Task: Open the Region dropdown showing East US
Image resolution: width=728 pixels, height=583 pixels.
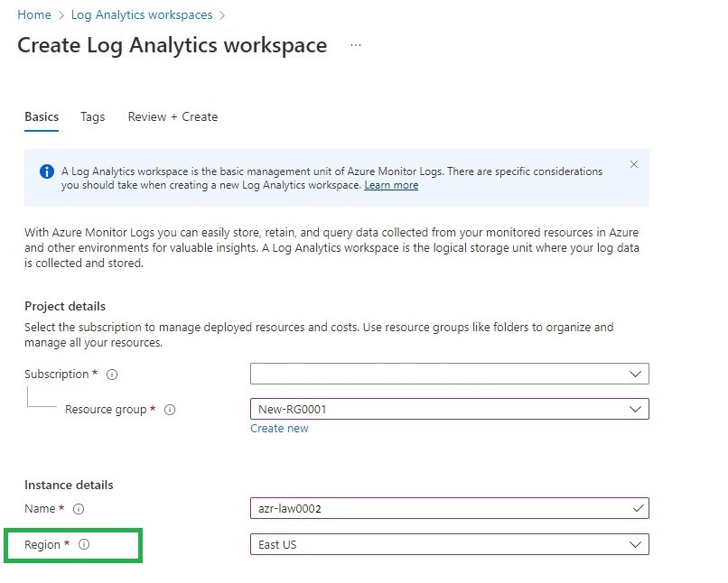Action: coord(449,544)
